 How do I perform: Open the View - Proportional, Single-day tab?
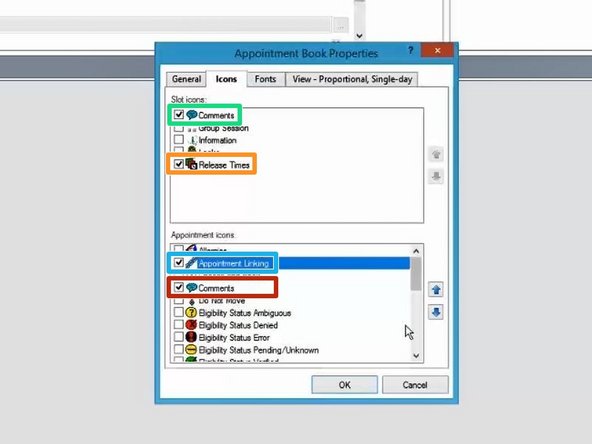(x=352, y=79)
